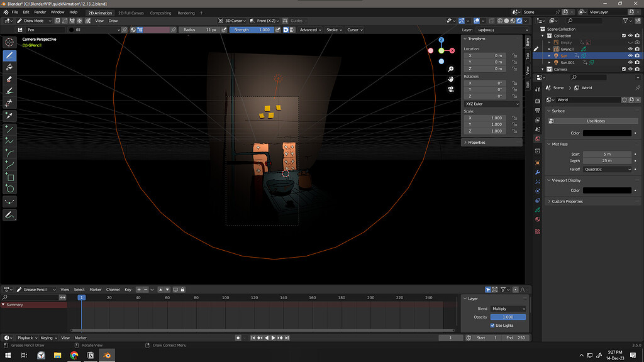Hide the GPencil object in outliner
The height and width of the screenshot is (362, 644).
630,49
